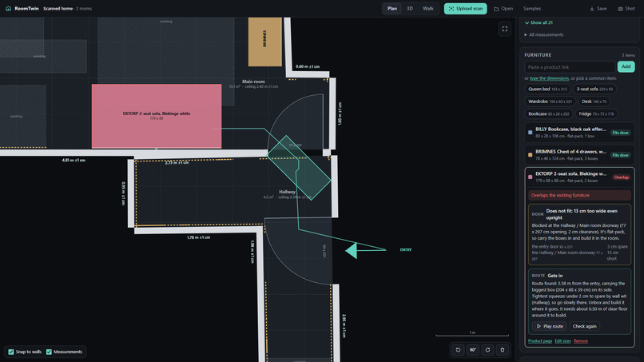Pick the 3-seat sofa common item
This screenshot has width=644, height=362.
tap(594, 90)
